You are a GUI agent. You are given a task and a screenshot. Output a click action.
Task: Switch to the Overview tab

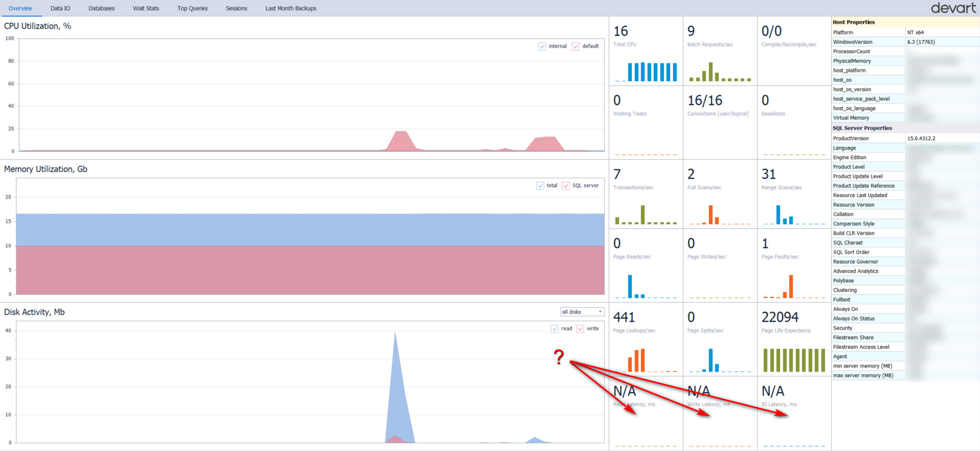21,8
